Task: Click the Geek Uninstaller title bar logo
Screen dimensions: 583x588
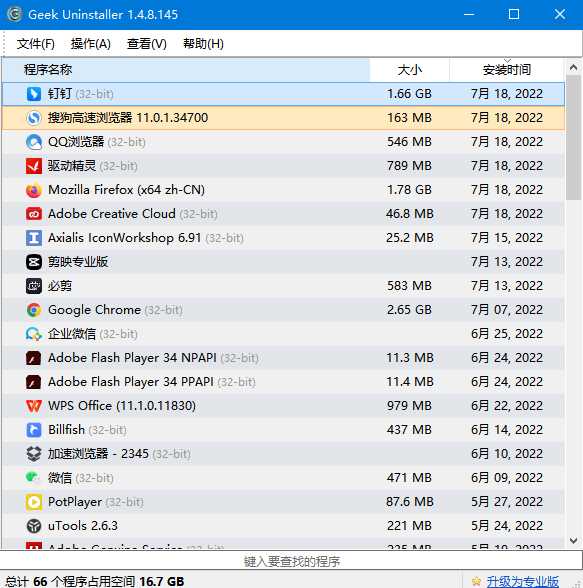Action: [x=15, y=14]
